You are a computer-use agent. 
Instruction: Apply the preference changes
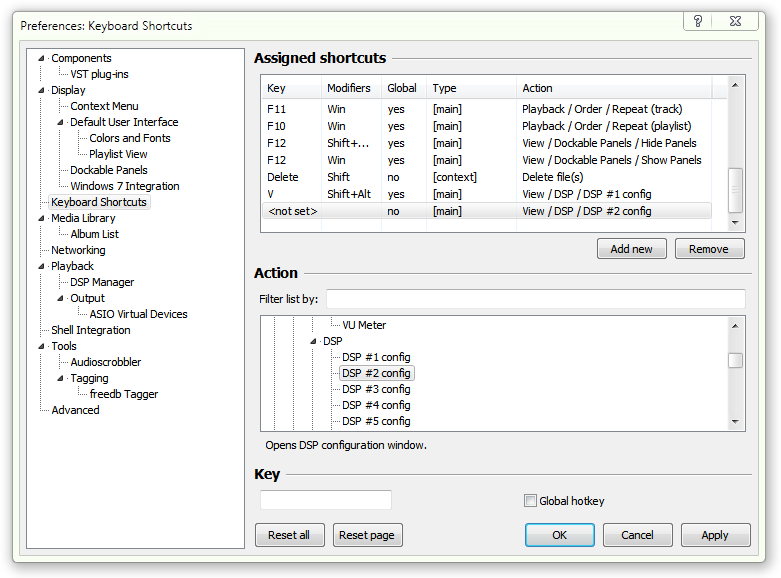point(714,535)
